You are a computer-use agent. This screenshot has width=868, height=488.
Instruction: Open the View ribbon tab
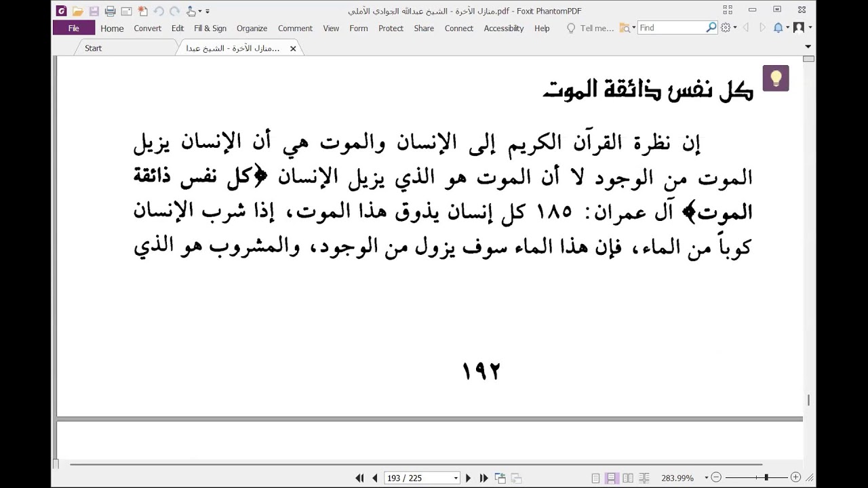pyautogui.click(x=331, y=28)
